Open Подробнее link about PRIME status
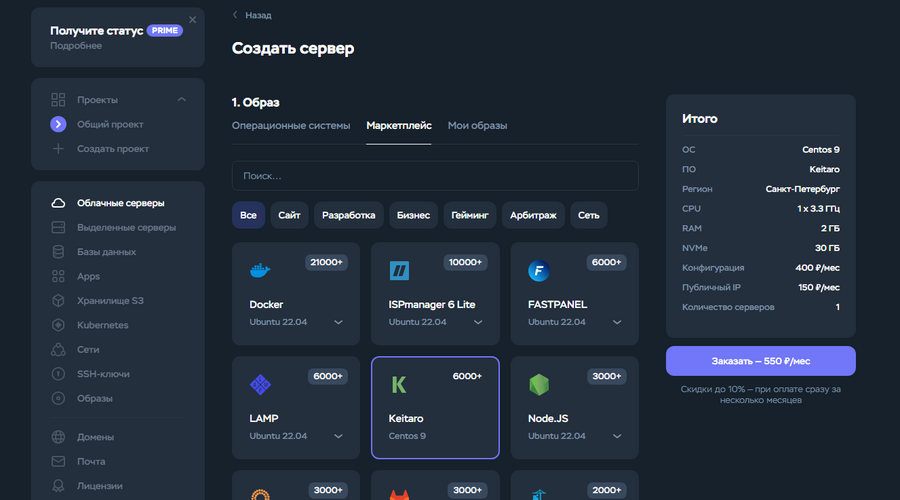 point(76,46)
